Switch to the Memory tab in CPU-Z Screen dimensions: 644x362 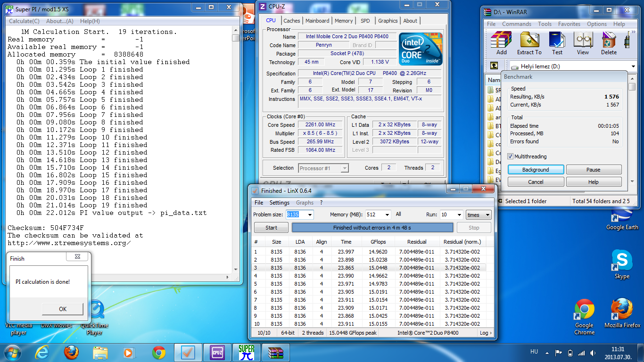(x=344, y=21)
